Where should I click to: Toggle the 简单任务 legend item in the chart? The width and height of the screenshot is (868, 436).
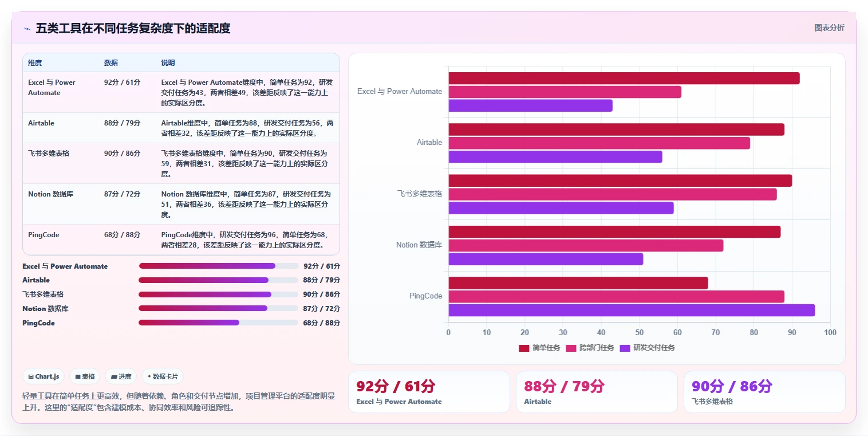pos(539,348)
